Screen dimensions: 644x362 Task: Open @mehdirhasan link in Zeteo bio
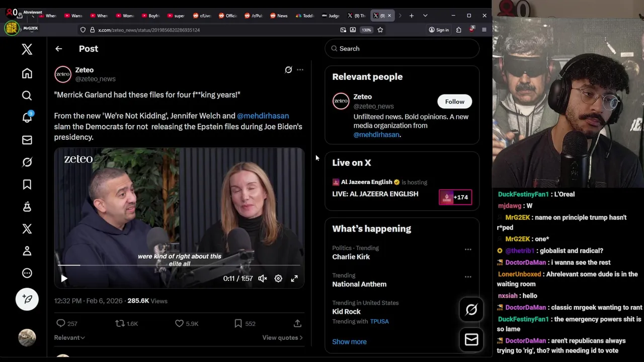tap(376, 135)
